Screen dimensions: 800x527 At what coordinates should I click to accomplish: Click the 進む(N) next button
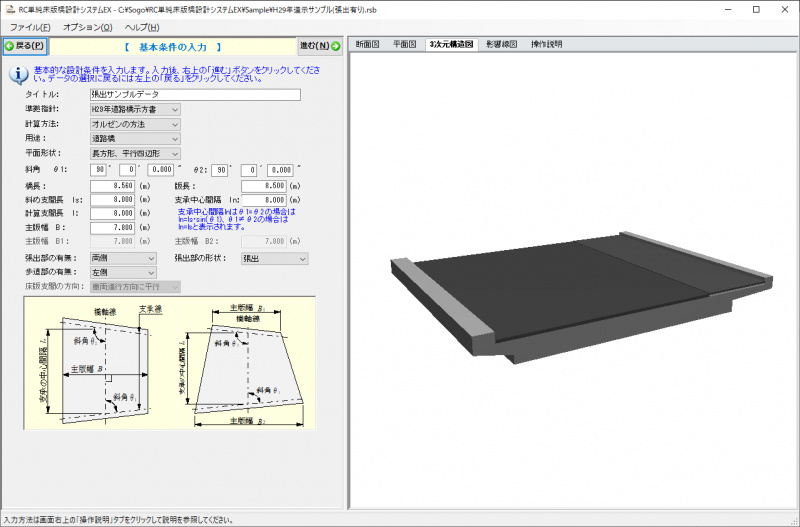[x=320, y=46]
